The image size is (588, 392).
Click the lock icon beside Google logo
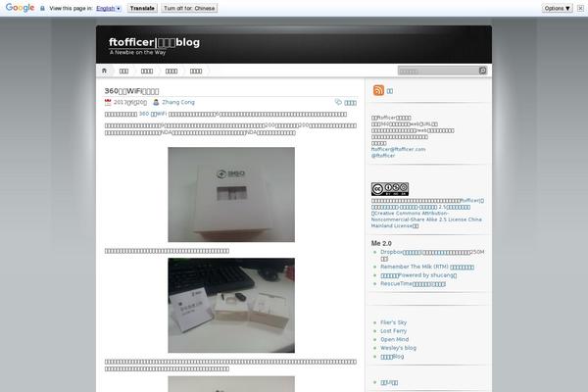tap(42, 8)
